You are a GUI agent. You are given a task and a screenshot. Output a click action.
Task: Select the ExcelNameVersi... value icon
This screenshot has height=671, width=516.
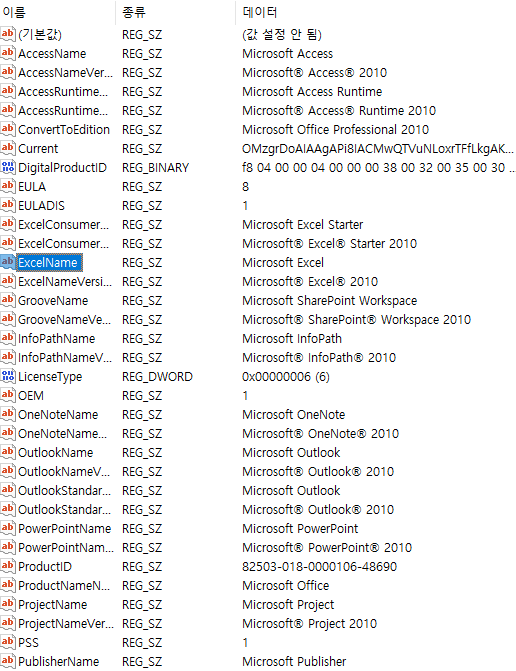pos(8,281)
